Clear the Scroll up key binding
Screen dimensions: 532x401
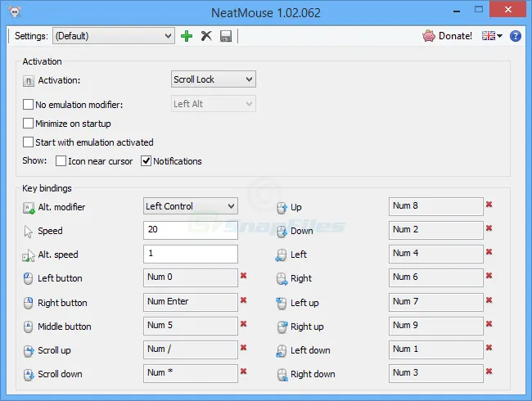(x=243, y=348)
